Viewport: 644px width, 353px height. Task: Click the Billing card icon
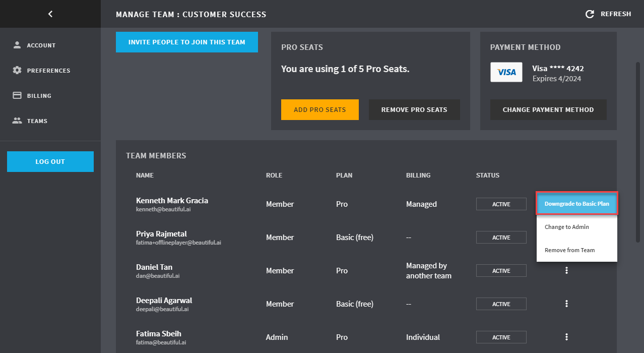coord(17,95)
